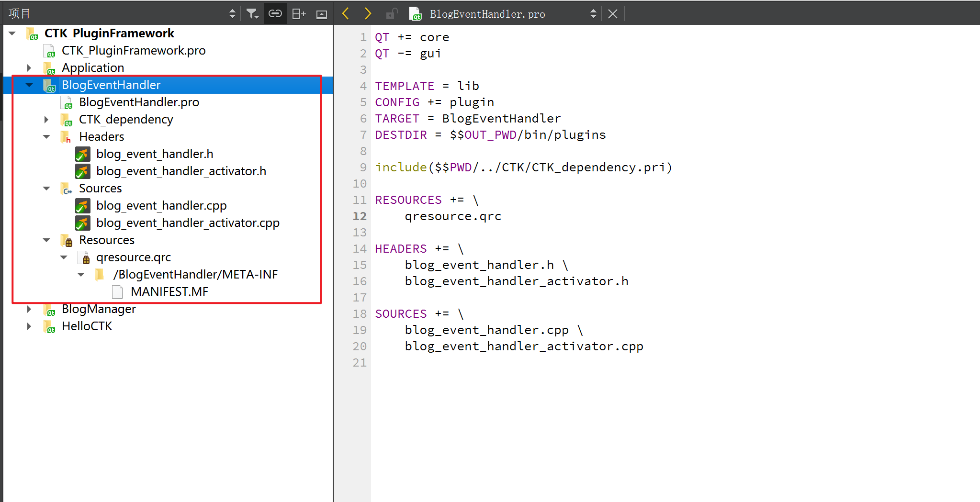Click the 'QT += core' line
Screen dimensions: 980x502
(x=412, y=37)
